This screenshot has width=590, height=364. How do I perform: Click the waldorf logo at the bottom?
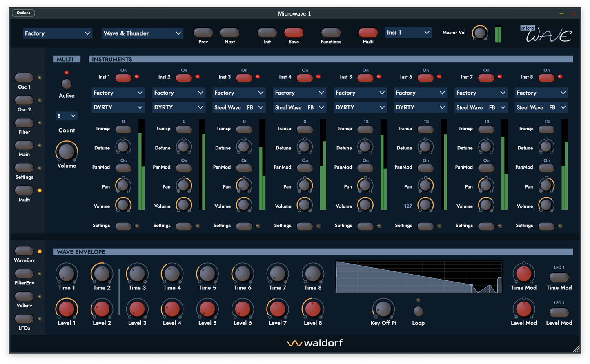point(314,343)
